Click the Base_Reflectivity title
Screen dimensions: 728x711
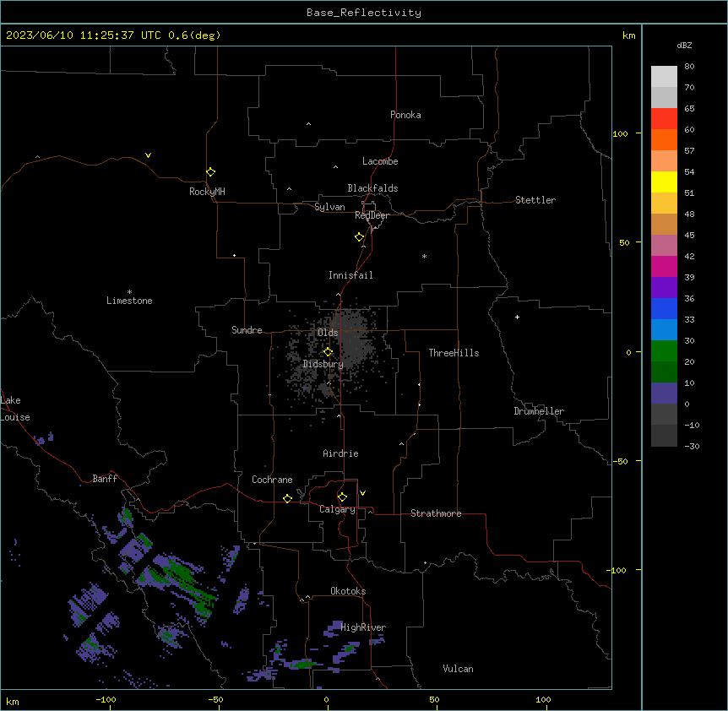coord(364,13)
